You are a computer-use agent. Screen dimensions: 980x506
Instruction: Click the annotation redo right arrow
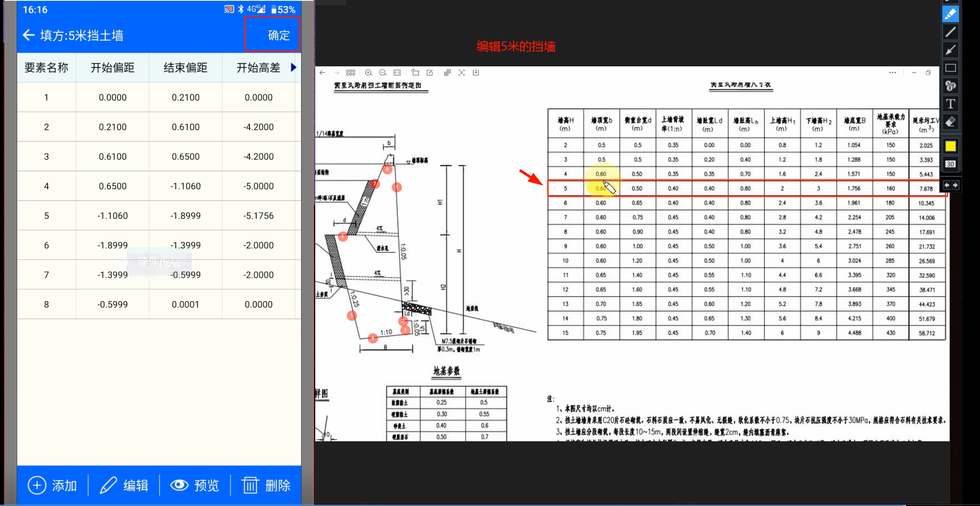(955, 185)
